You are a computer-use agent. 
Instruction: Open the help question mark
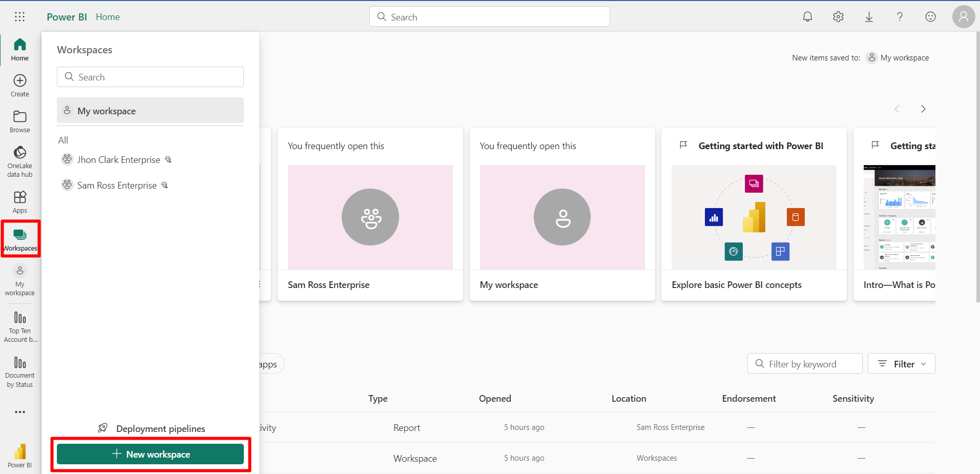coord(900,17)
